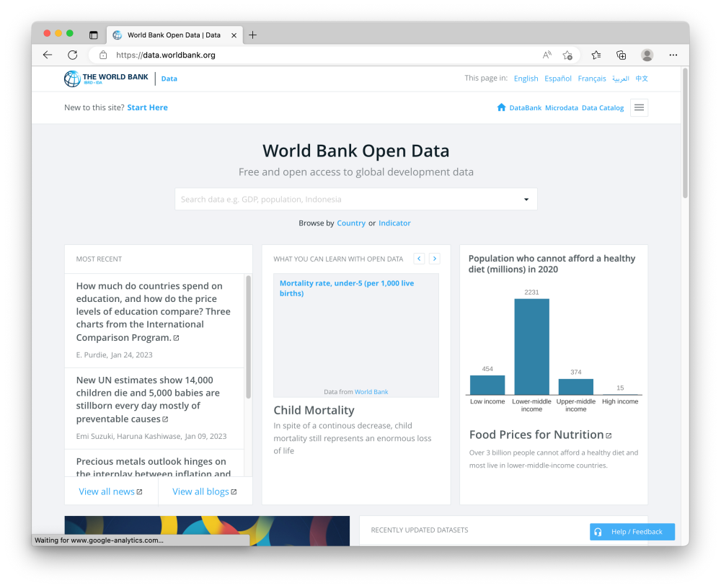Image resolution: width=721 pixels, height=588 pixels.
Task: Open the Food Prices for Nutrition heading
Action: pos(536,435)
